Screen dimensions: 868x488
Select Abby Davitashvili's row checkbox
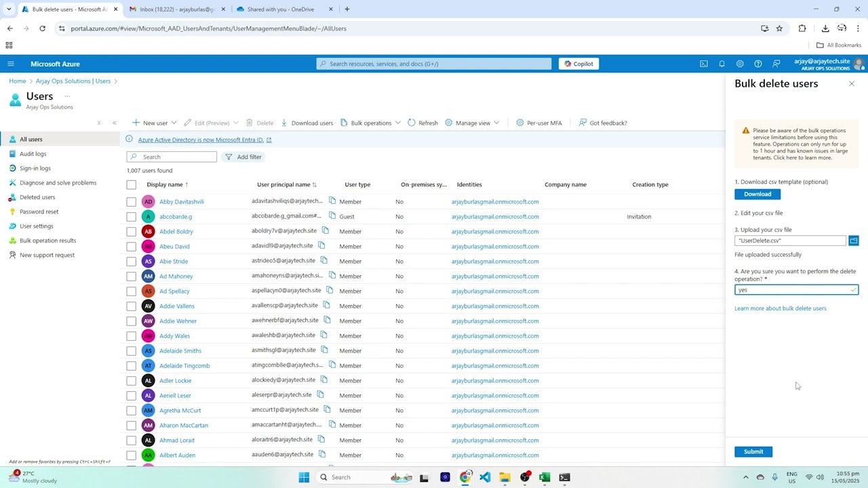[131, 201]
